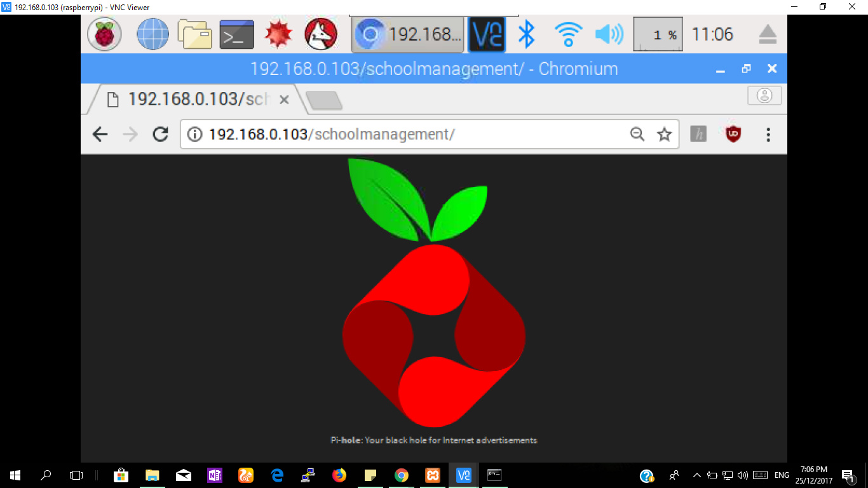Reload the schoolmanagement page

(x=161, y=134)
